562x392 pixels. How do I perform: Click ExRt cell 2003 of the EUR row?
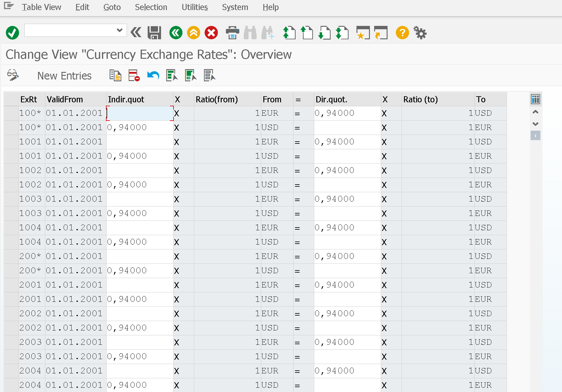click(x=32, y=342)
